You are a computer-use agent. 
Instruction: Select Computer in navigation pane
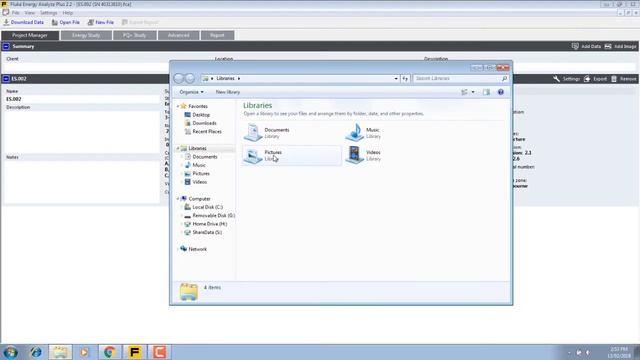click(196, 199)
